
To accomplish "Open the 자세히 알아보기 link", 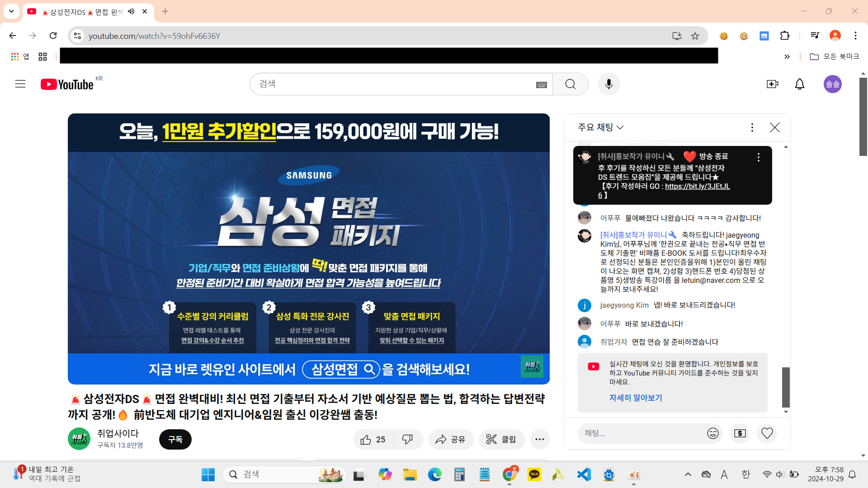I will 635,398.
